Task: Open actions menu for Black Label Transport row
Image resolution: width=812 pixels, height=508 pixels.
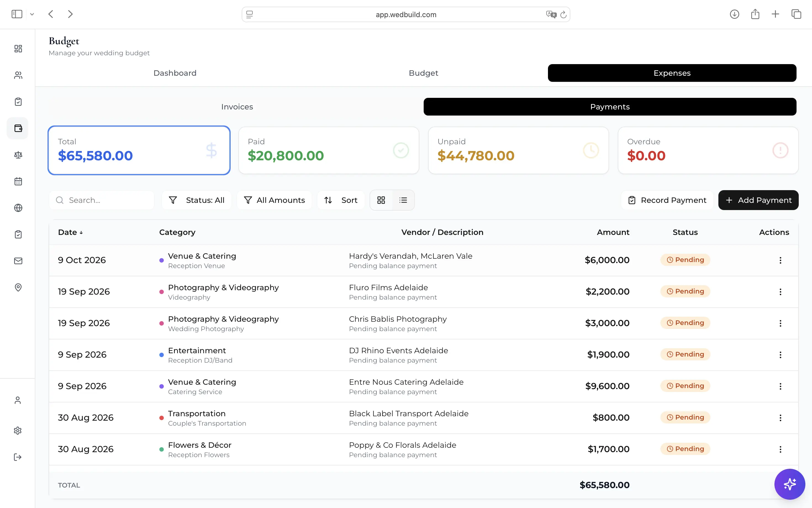Action: (x=781, y=418)
